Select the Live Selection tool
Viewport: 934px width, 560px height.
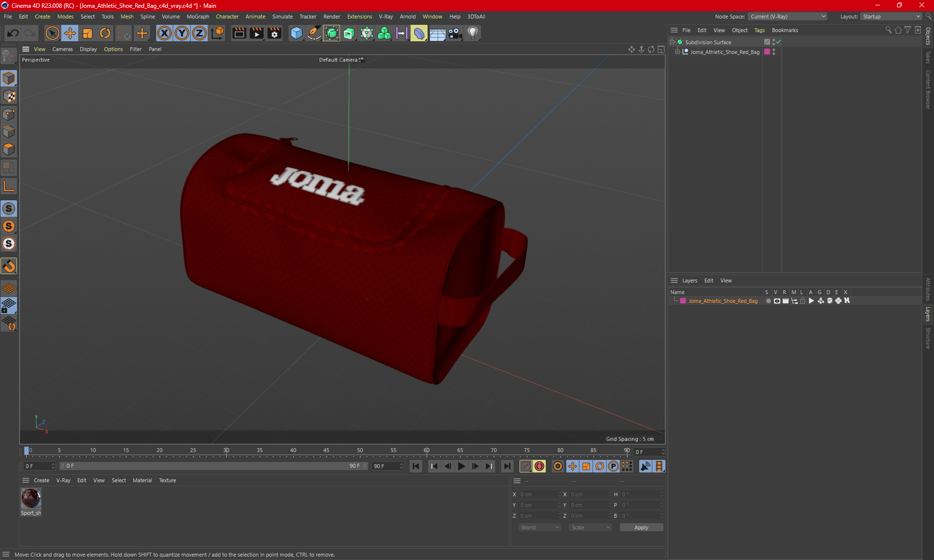point(52,33)
